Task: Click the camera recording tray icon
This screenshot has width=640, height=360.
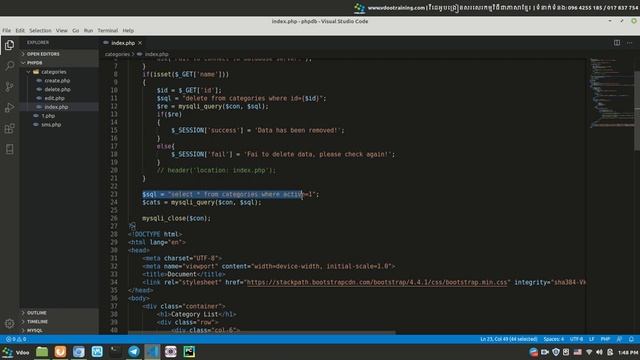Action: [x=544, y=352]
